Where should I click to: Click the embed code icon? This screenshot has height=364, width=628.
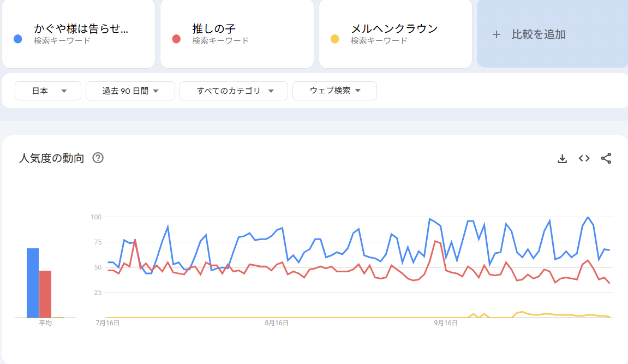(x=584, y=158)
